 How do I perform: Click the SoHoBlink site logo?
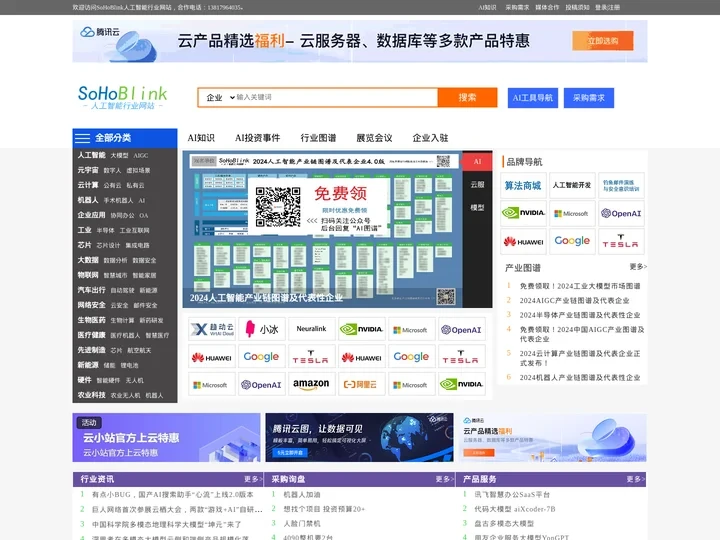pos(123,97)
